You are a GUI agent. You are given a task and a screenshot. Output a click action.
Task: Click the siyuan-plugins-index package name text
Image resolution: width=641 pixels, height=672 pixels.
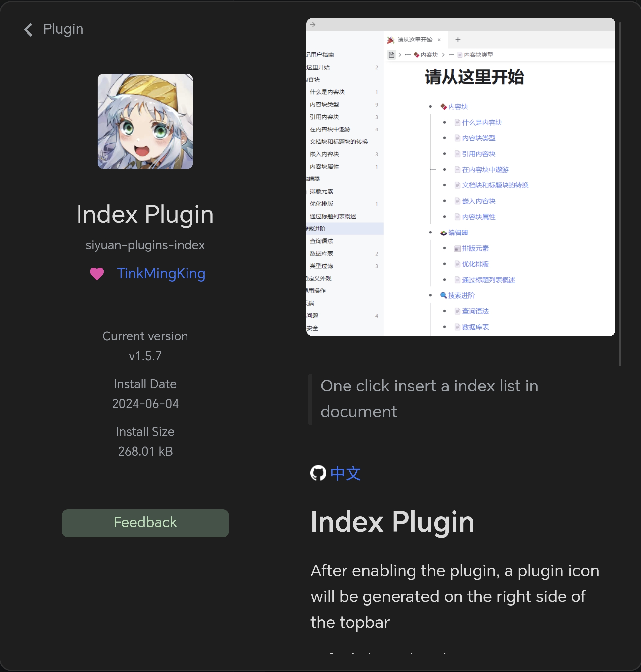click(x=145, y=245)
